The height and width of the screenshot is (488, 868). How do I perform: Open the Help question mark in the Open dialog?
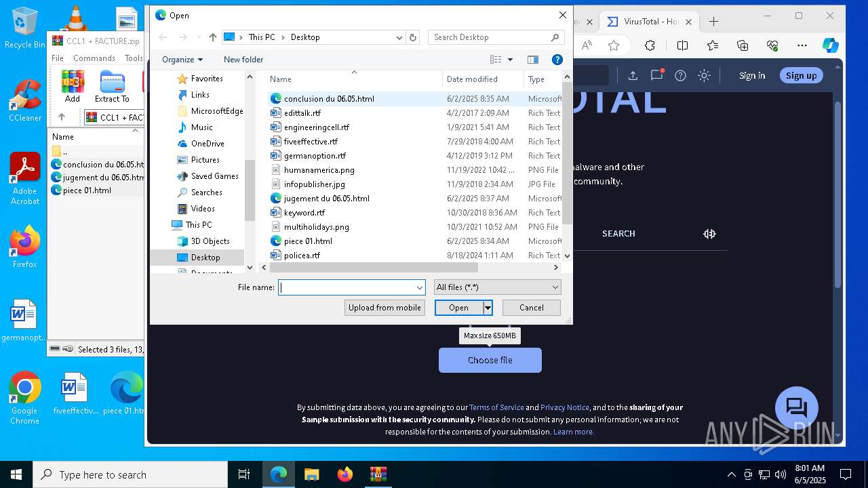[x=557, y=60]
